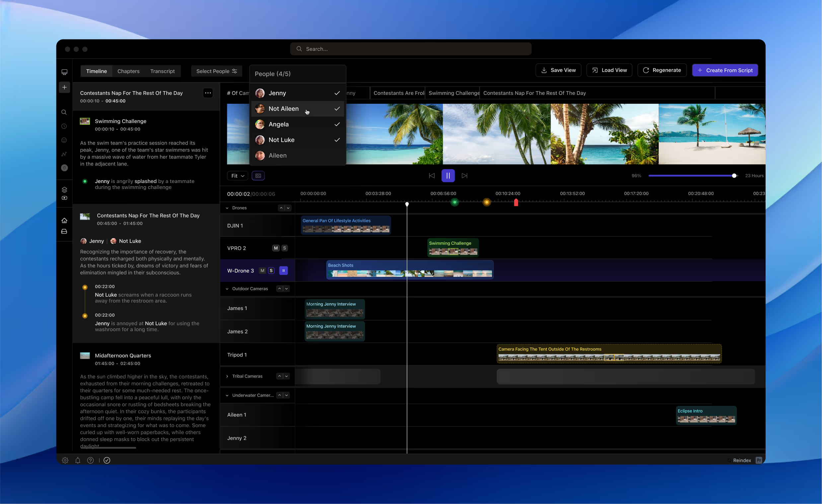Click Create From Script button
The height and width of the screenshot is (504, 822).
(x=724, y=70)
